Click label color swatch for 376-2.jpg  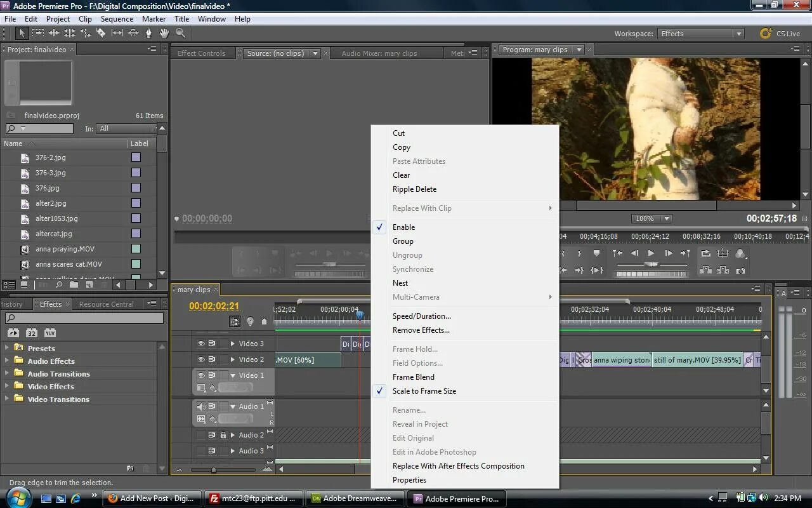[x=136, y=157]
